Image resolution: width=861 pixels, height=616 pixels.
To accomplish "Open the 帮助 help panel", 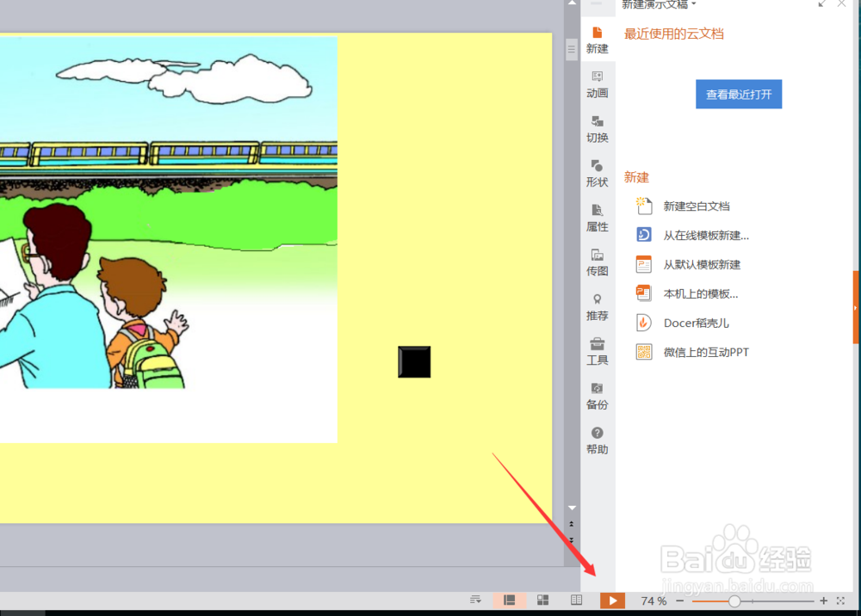I will tap(597, 440).
